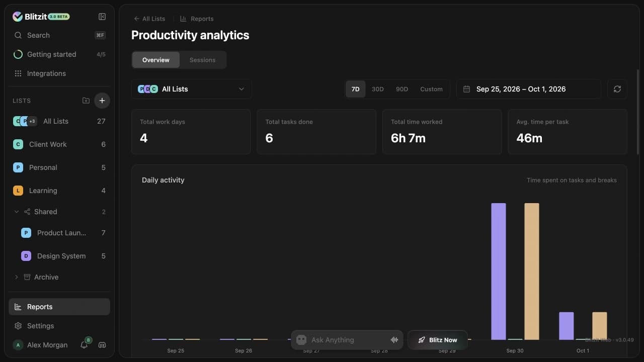Viewport: 644px width, 362px height.
Task: Open the Learning list
Action: point(59,191)
